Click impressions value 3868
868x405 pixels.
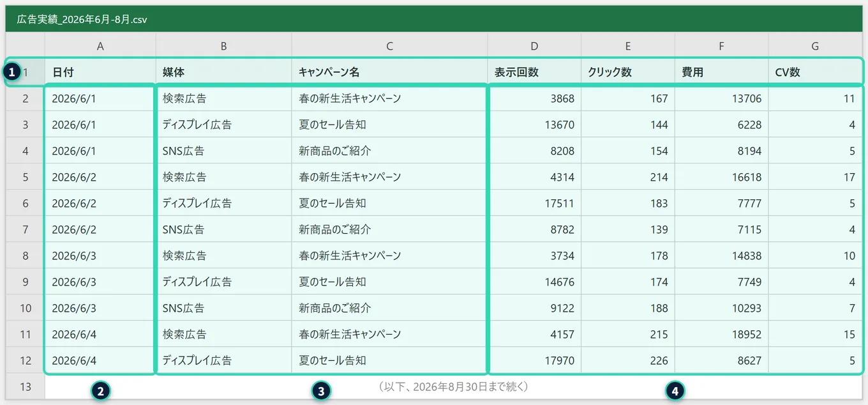tap(534, 98)
